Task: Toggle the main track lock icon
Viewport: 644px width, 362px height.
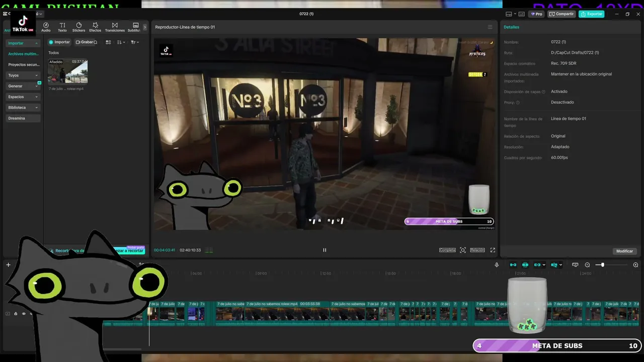Action: point(16,314)
